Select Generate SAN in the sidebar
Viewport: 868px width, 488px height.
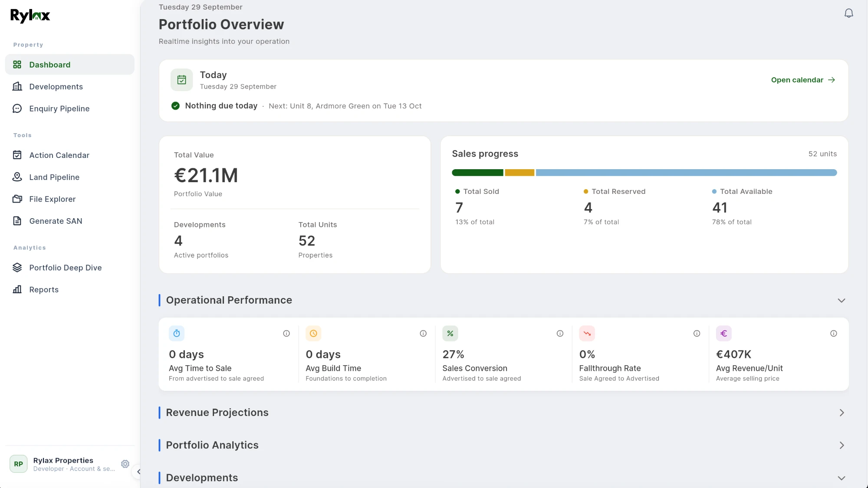click(x=70, y=221)
